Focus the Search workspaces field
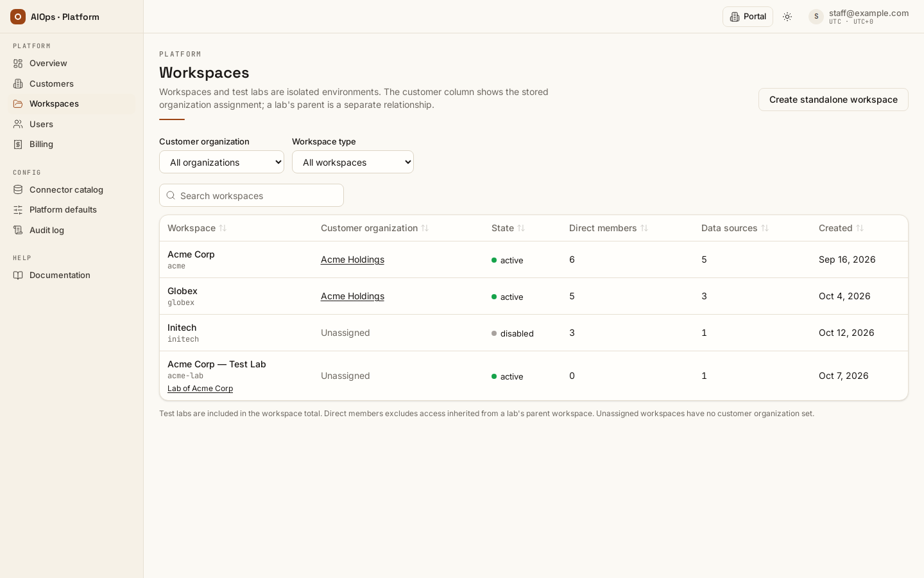 (252, 195)
